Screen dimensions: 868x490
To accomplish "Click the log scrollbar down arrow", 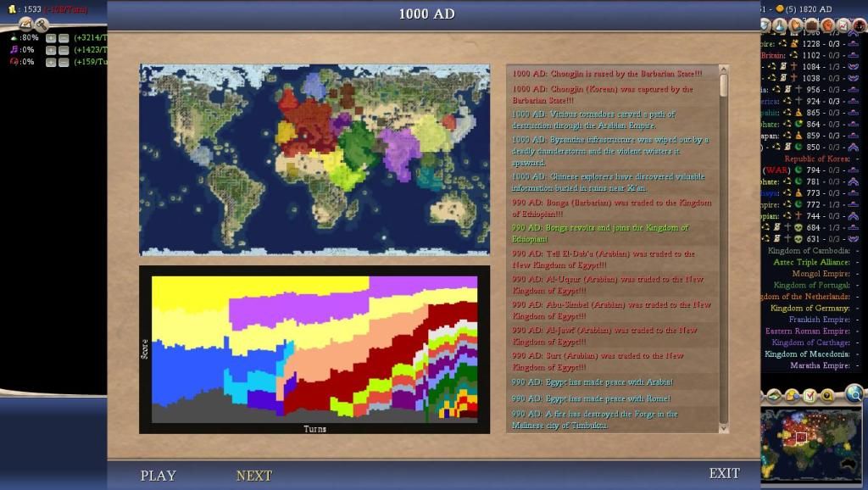I will coord(723,428).
